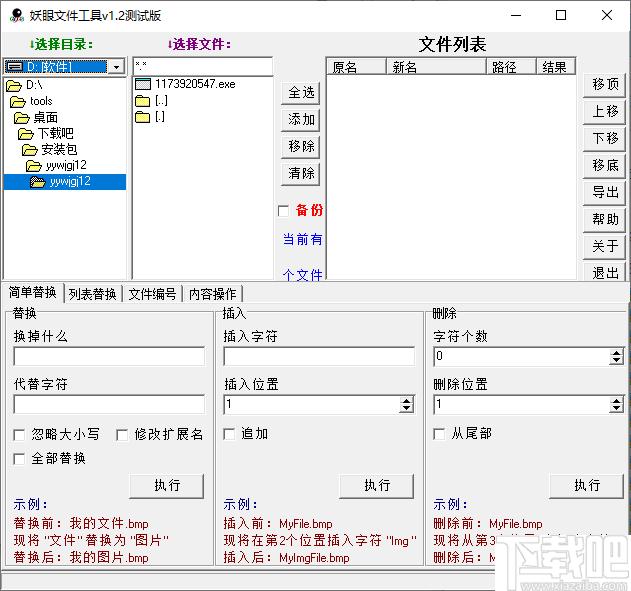Viewport: 631px width, 591px height.
Task: Open 帮助 help button
Action: (604, 219)
